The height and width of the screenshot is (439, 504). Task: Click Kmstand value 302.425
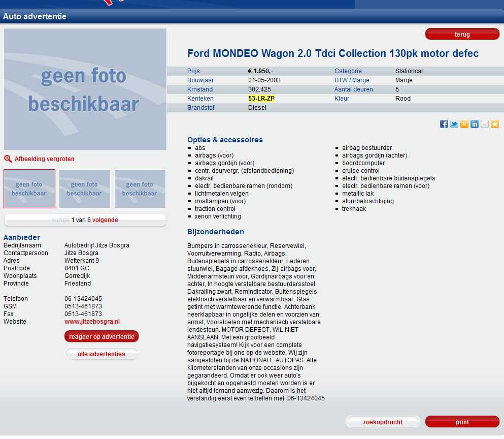[259, 89]
